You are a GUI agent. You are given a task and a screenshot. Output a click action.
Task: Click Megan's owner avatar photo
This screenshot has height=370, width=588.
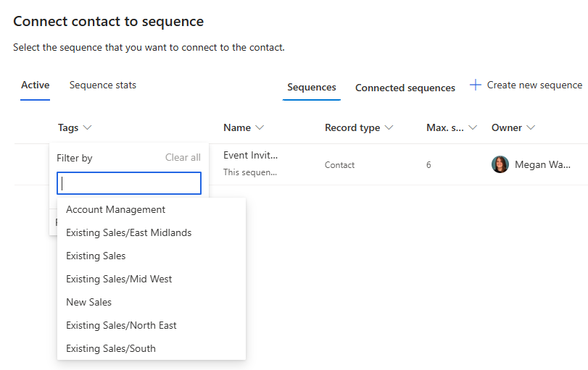(500, 164)
